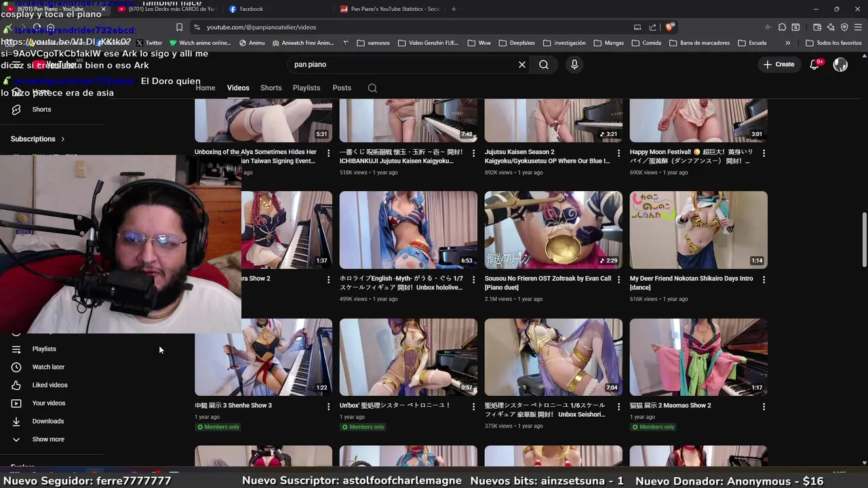This screenshot has width=868, height=488.
Task: Click the channel search magnifier icon
Action: [372, 88]
